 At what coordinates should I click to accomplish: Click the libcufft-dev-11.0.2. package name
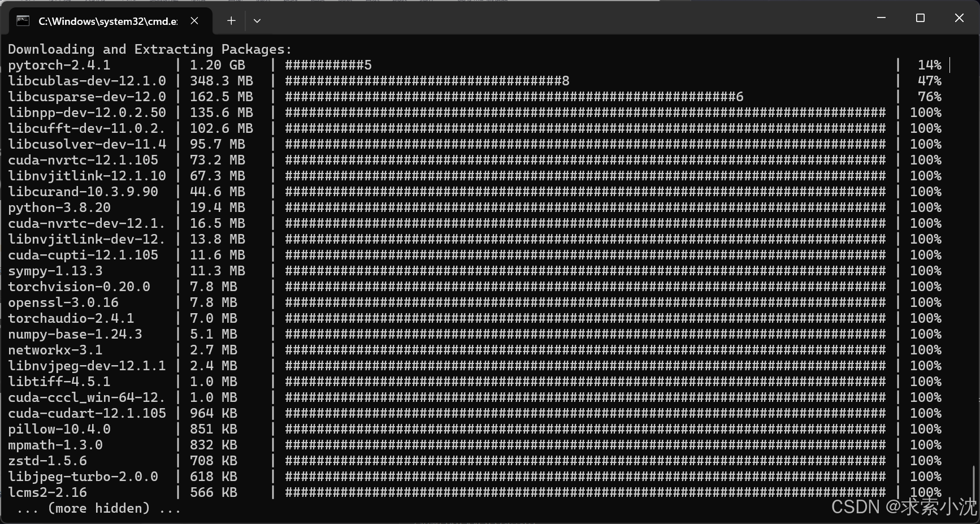coord(87,128)
